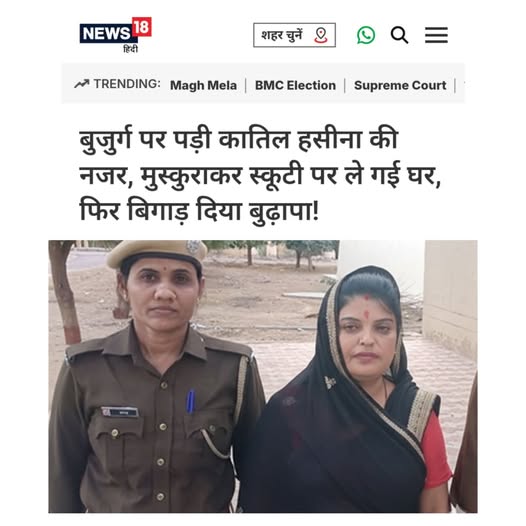Open the article photo of two women
Image resolution: width=526 pixels, height=526 pixels.
coord(263,376)
